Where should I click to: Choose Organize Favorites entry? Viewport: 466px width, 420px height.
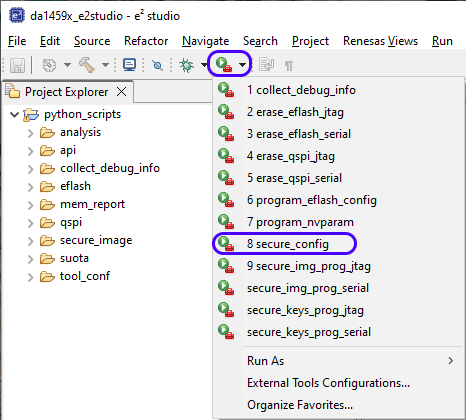click(338, 405)
